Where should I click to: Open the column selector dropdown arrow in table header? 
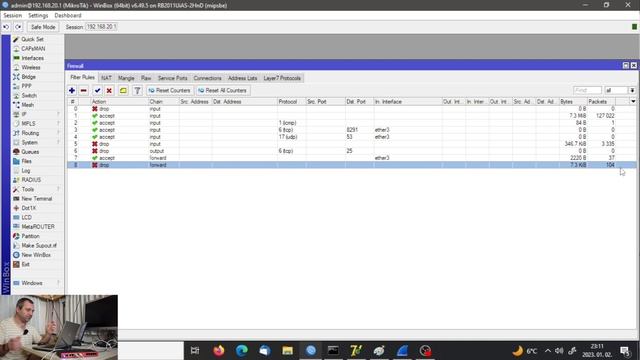(633, 102)
